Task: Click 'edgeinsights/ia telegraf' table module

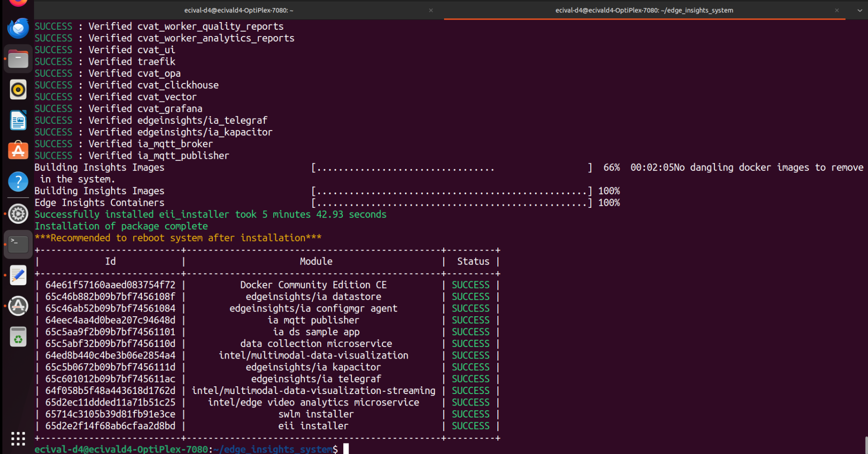Action: pos(316,379)
